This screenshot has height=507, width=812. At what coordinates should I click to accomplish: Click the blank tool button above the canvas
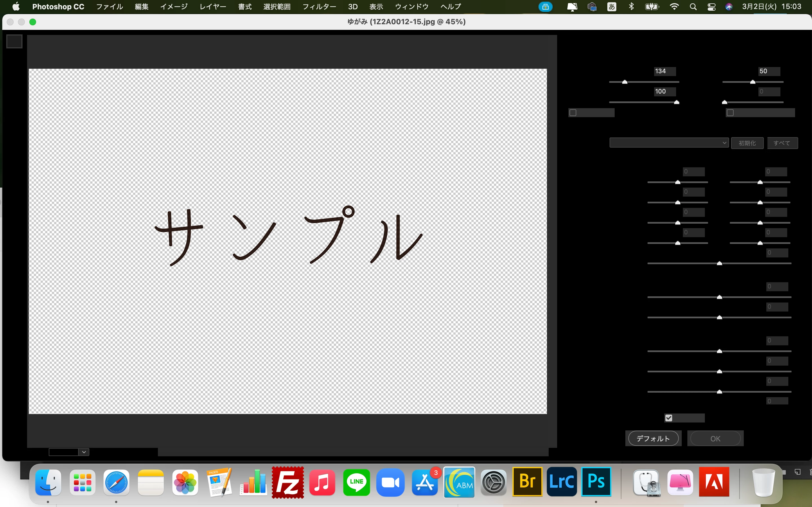coord(14,42)
